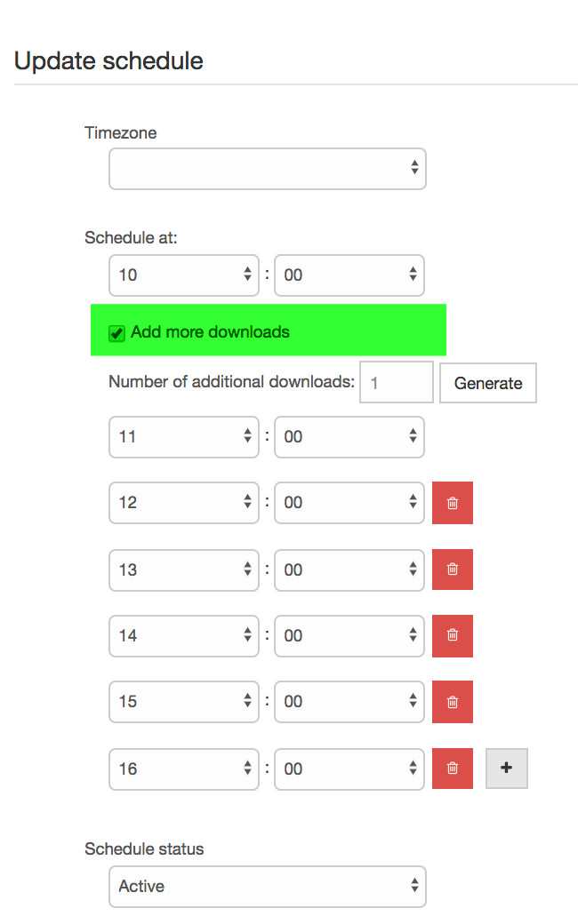Delete the 15:00 schedule row

453,702
